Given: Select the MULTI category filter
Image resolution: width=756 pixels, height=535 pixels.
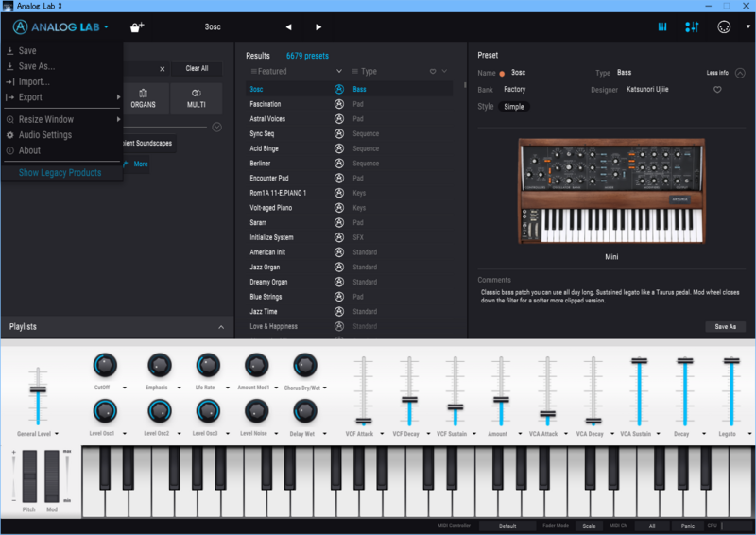Looking at the screenshot, I should pyautogui.click(x=197, y=98).
